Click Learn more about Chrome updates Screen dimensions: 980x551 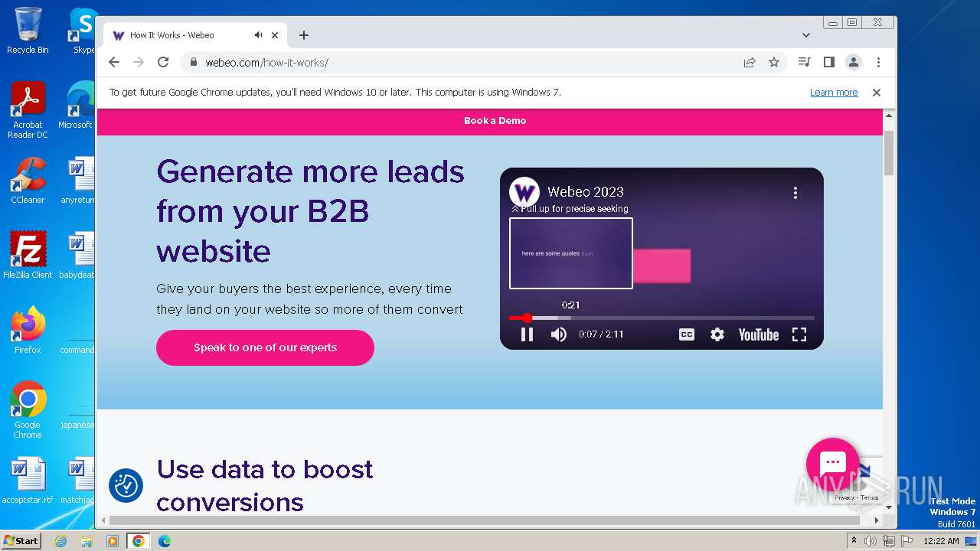click(x=834, y=93)
